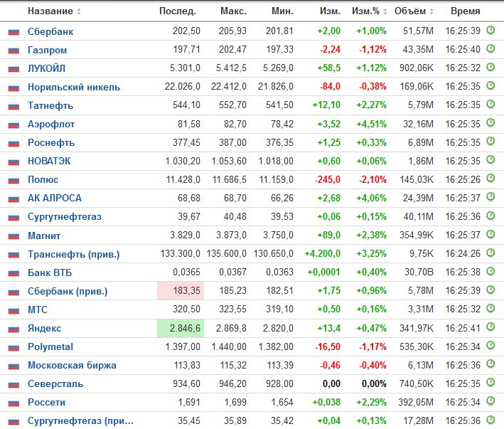504x429 pixels.
Task: Click the clock icon in Газпром row
Action: pyautogui.click(x=490, y=49)
